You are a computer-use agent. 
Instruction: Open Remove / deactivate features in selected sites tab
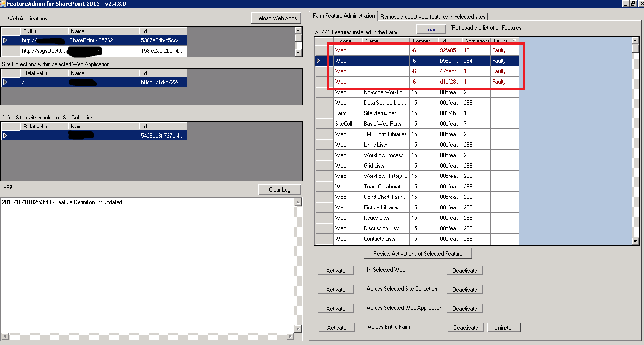tap(433, 17)
